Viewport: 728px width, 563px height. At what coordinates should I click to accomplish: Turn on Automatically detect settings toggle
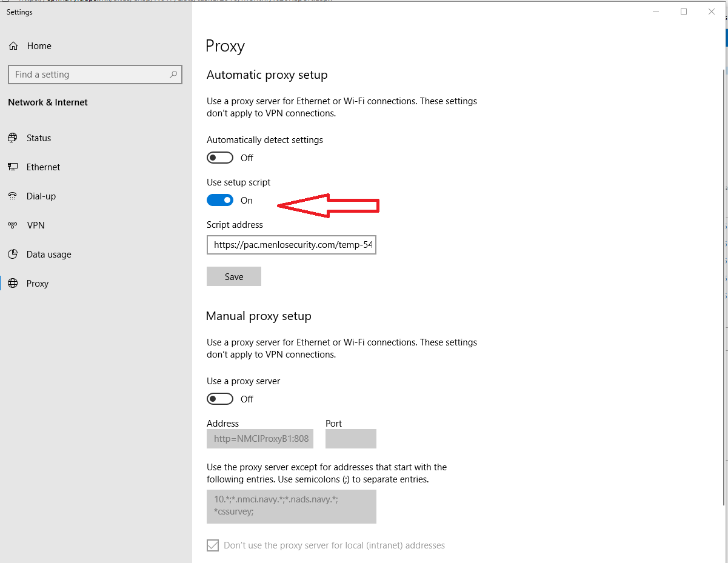(220, 158)
